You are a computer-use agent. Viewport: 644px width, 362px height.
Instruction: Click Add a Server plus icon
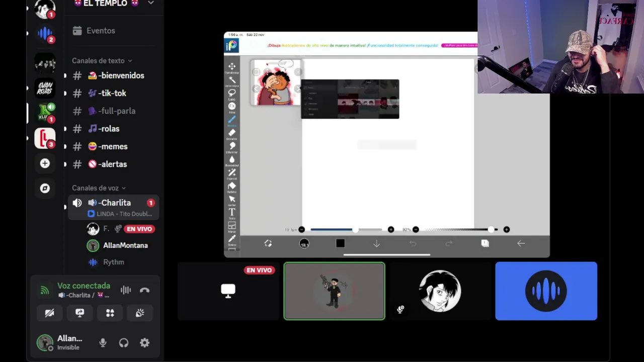click(x=45, y=163)
